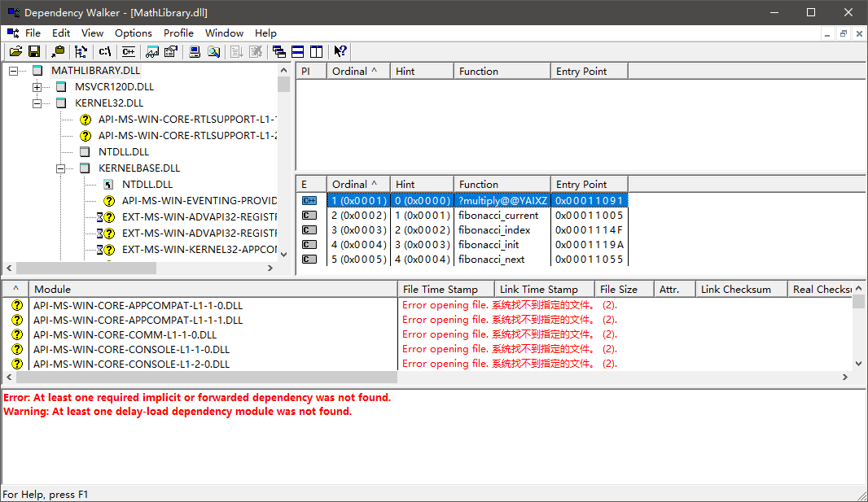The height and width of the screenshot is (502, 868).
Task: Click the module list horizontal scrollbar thumb
Action: (207, 378)
